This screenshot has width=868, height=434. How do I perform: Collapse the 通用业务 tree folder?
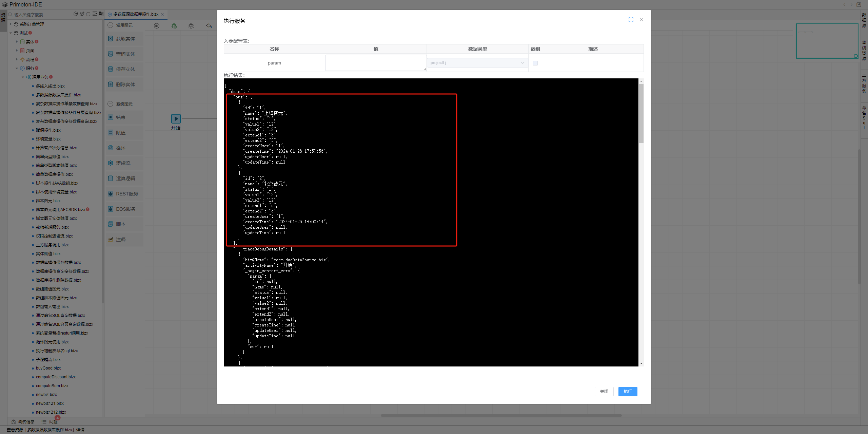pos(23,77)
